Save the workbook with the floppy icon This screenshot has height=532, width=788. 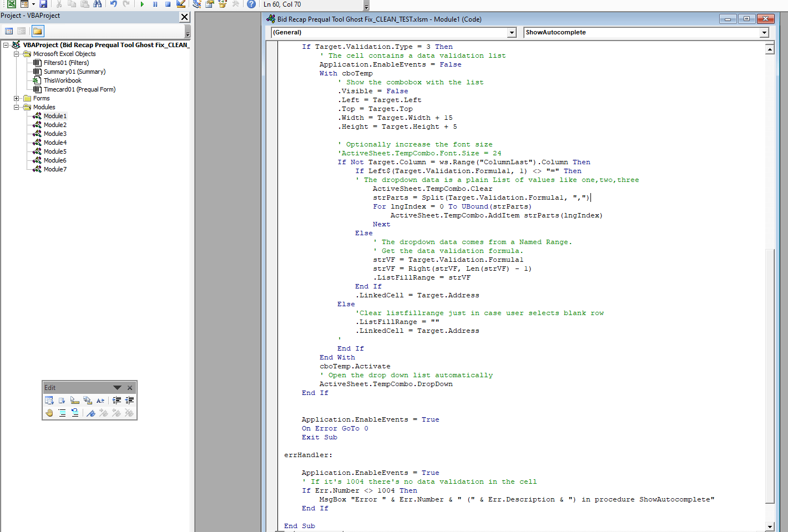pos(43,4)
